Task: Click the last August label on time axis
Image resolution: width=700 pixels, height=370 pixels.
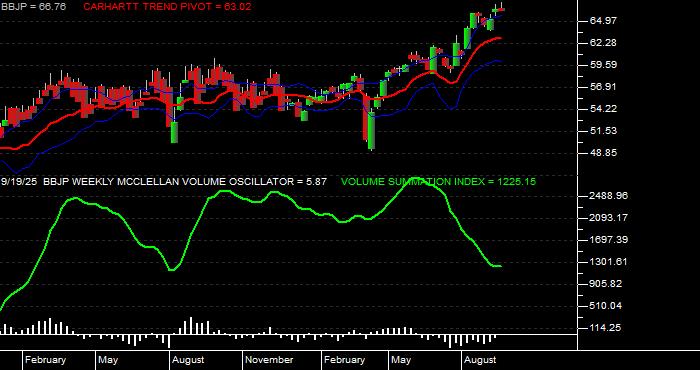Action: coord(480,360)
